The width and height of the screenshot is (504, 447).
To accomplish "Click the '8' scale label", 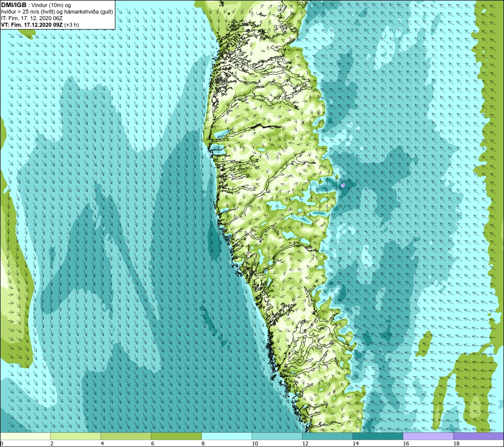I will tap(203, 443).
